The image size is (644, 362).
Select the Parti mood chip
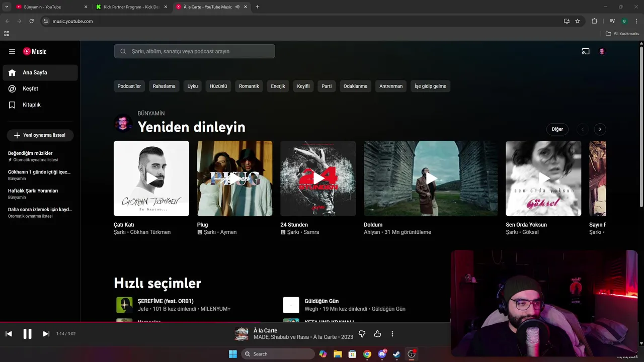pos(327,86)
